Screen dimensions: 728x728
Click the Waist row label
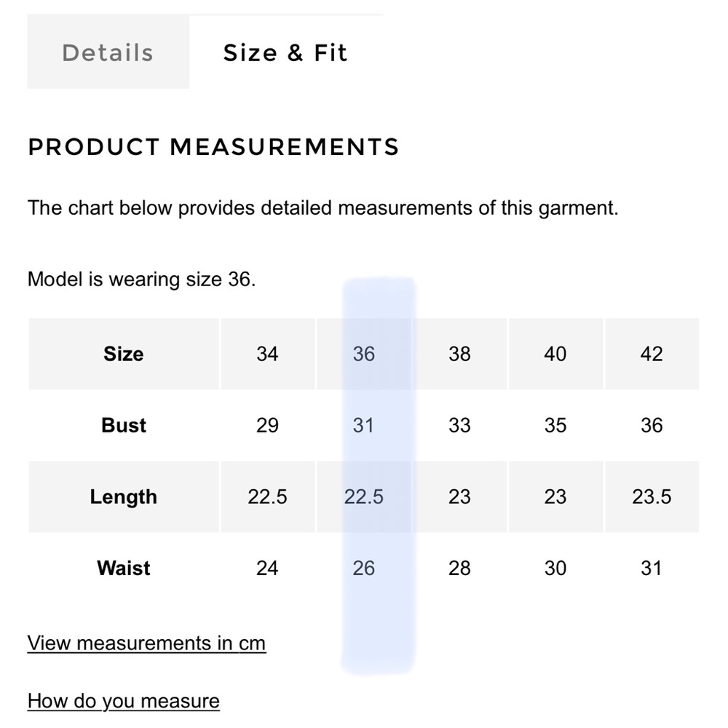click(124, 568)
